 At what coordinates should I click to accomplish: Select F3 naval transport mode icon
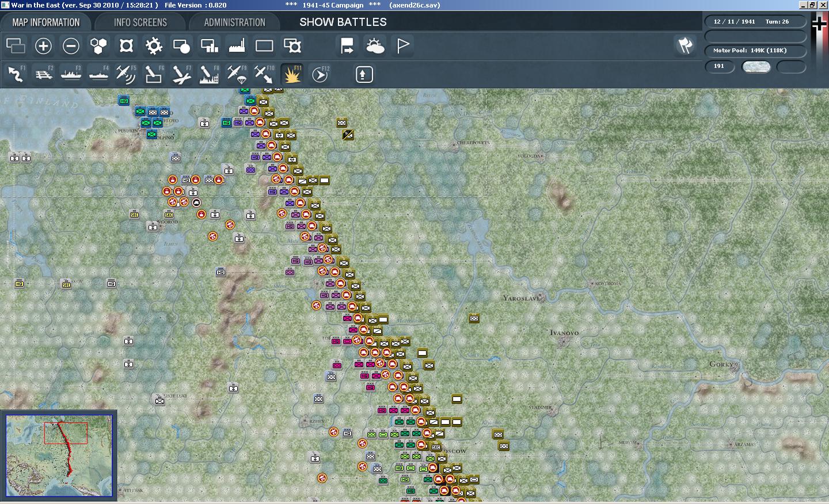tap(71, 74)
